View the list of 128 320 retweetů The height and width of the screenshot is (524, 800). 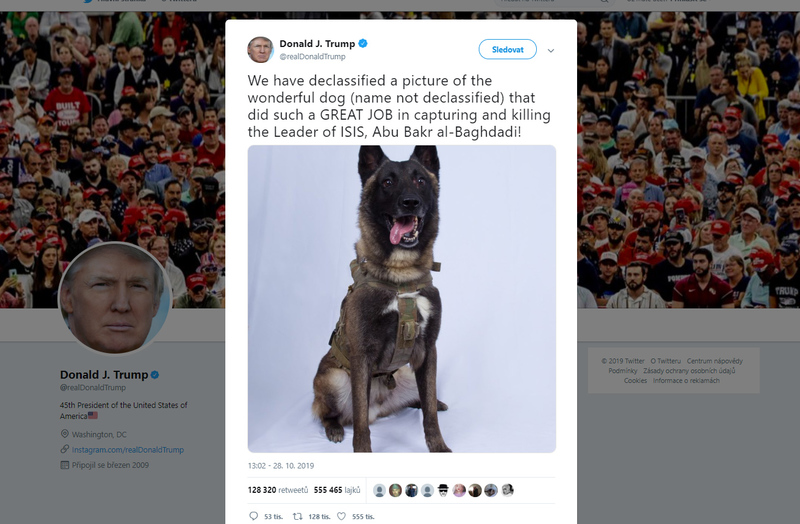pyautogui.click(x=278, y=490)
